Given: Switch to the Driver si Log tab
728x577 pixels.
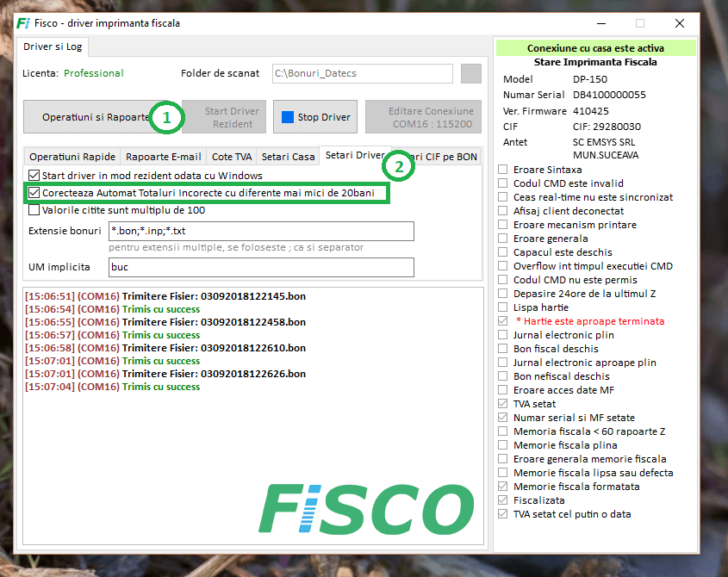Looking at the screenshot, I should coord(53,47).
